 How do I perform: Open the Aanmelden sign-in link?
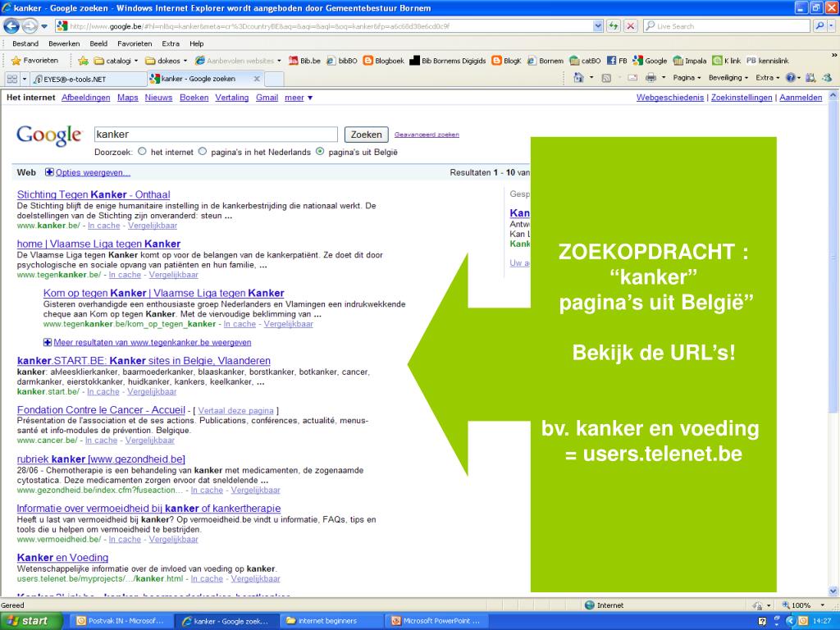click(801, 98)
